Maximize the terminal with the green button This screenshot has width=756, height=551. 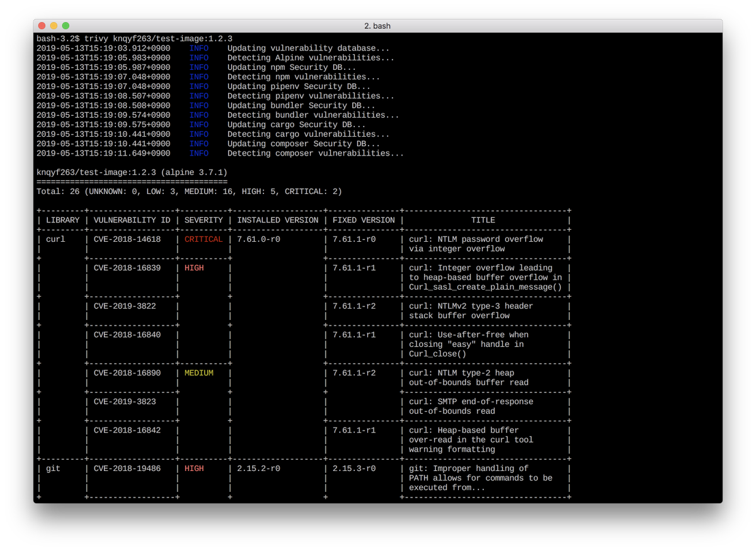(66, 26)
